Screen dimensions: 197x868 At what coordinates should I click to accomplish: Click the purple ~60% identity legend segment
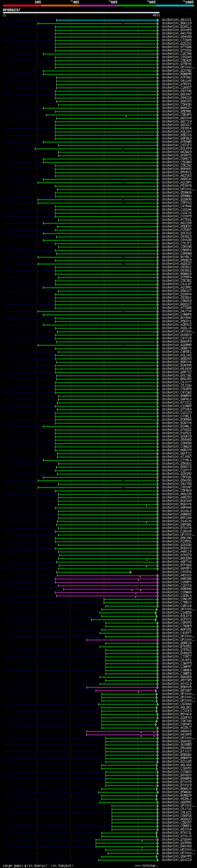(x=99, y=6)
